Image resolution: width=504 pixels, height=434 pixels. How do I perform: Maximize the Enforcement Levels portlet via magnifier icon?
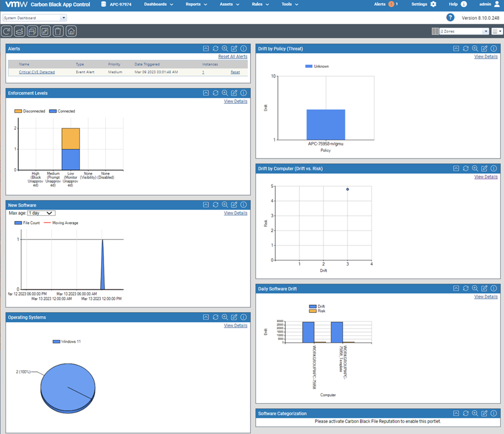pyautogui.click(x=225, y=93)
